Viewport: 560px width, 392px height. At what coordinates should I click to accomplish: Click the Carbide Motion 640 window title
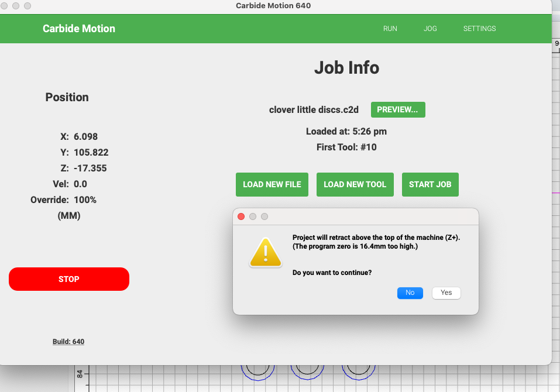tap(273, 6)
